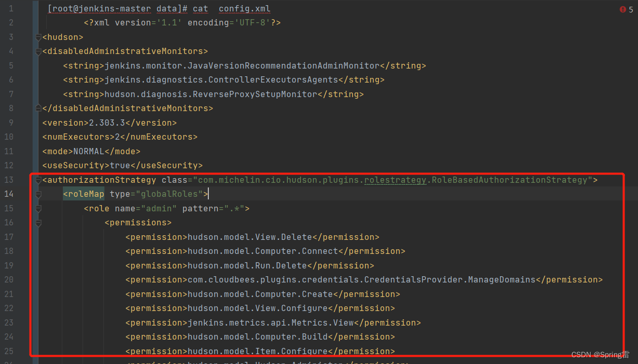Click the underlined rolestrategy word flagged by spellcheck
The height and width of the screenshot is (364, 638).
click(395, 179)
